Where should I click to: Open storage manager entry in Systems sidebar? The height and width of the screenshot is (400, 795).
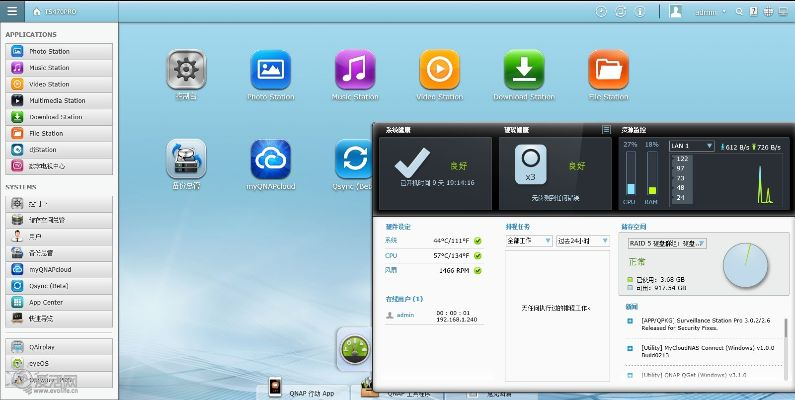pyautogui.click(x=59, y=220)
